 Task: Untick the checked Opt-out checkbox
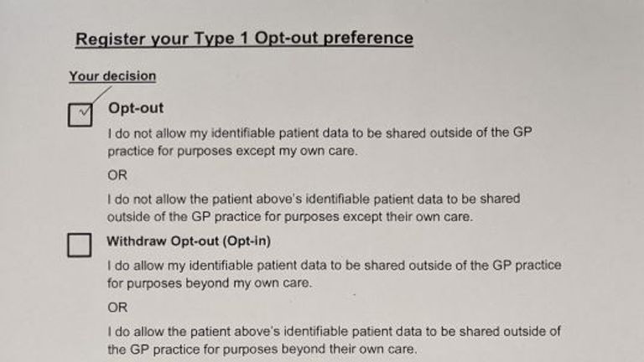[x=80, y=115]
